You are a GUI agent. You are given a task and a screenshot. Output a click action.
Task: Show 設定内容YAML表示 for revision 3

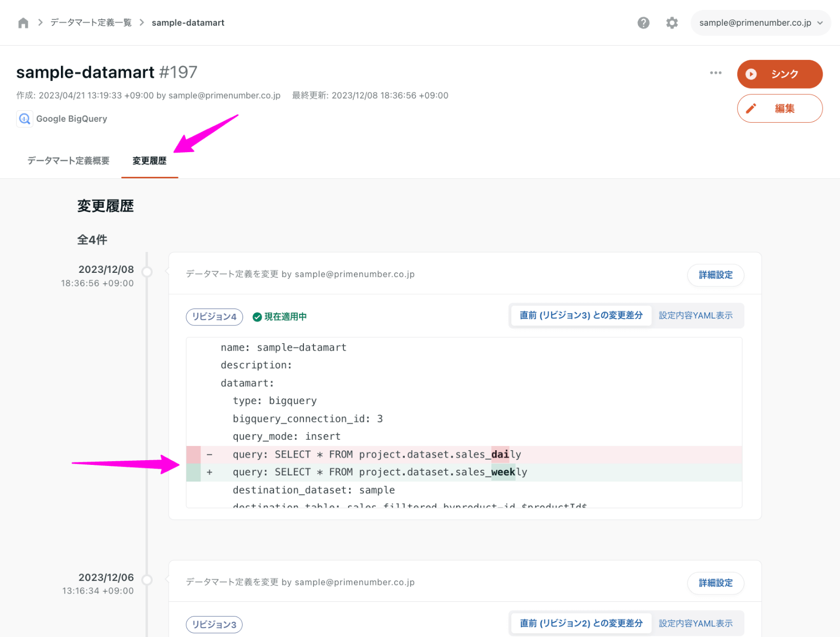tap(696, 623)
